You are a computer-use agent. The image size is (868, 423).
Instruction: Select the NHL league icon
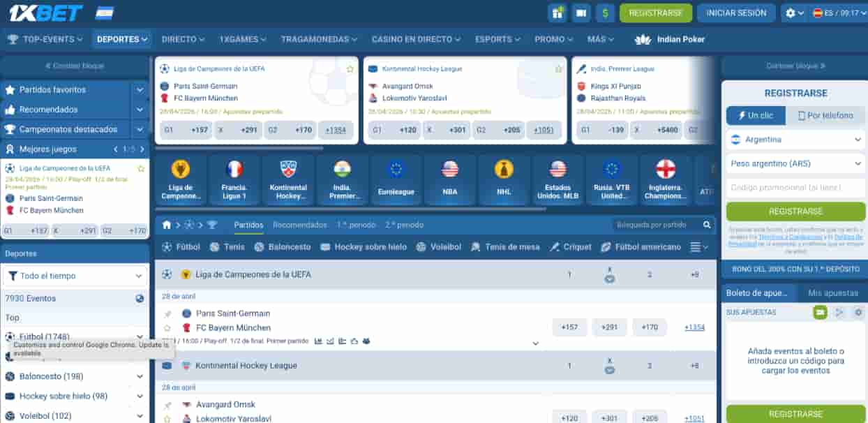504,179
